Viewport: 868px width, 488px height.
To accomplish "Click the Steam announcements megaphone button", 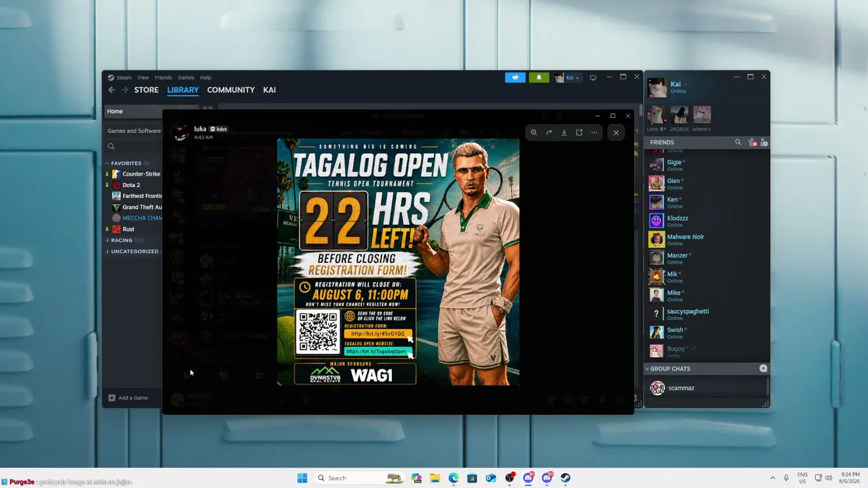I will (515, 77).
